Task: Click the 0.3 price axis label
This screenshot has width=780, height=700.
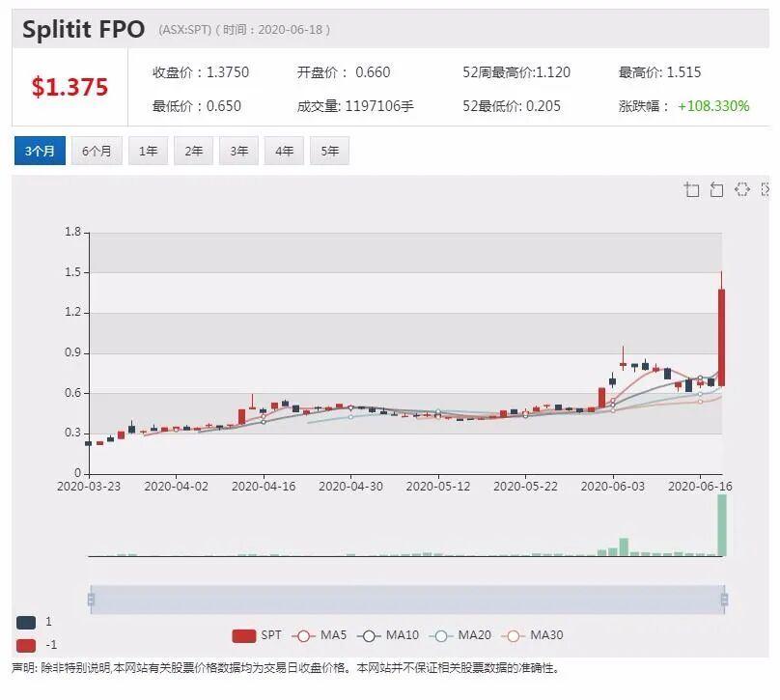Action: coord(72,433)
